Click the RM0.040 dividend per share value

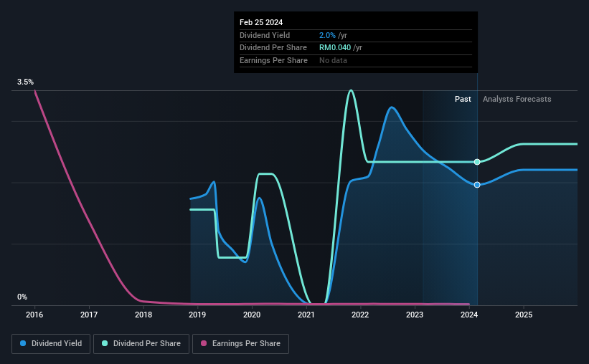335,48
